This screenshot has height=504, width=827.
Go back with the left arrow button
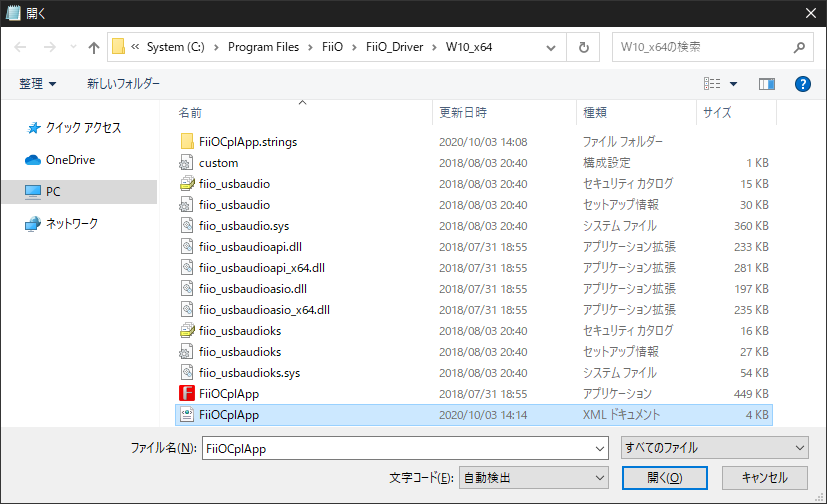pos(20,47)
